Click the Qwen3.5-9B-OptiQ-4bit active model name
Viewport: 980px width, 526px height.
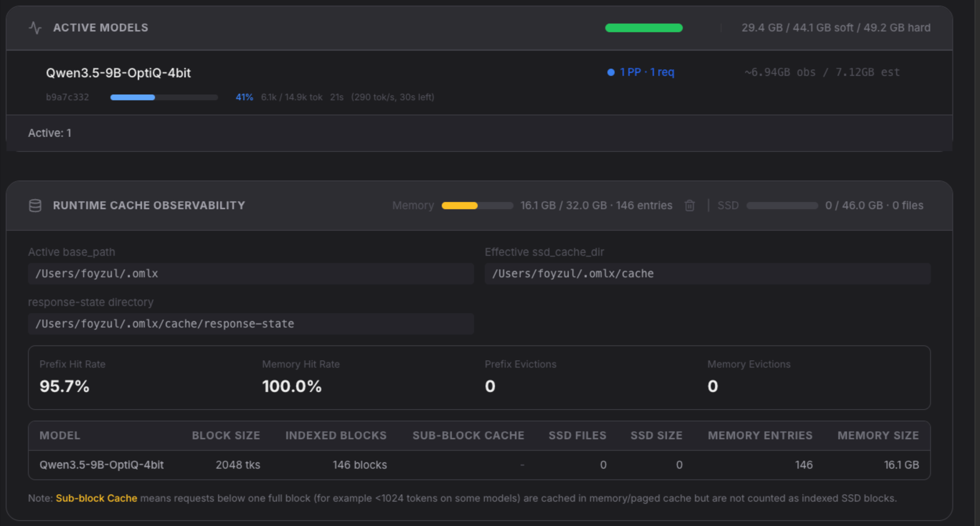coord(118,73)
